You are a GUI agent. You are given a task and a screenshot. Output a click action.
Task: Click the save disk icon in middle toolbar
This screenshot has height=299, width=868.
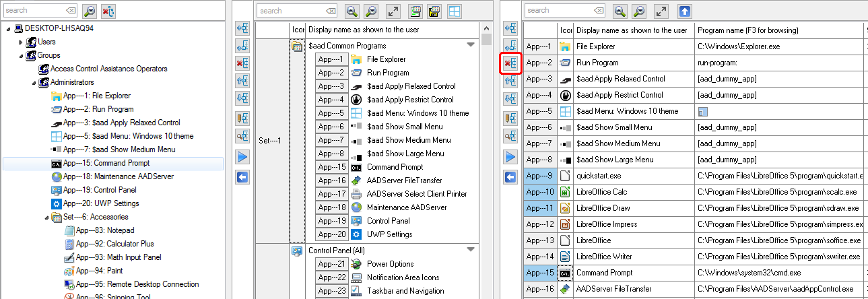point(434,11)
